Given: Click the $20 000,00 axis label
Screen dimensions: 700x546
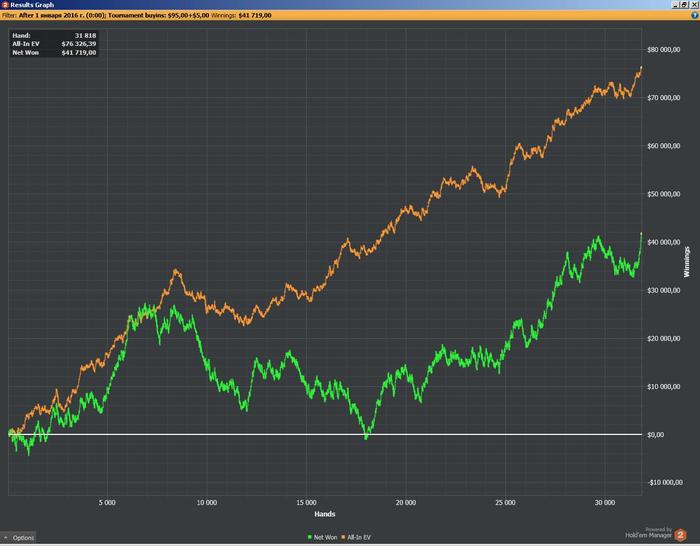Looking at the screenshot, I should pos(663,338).
